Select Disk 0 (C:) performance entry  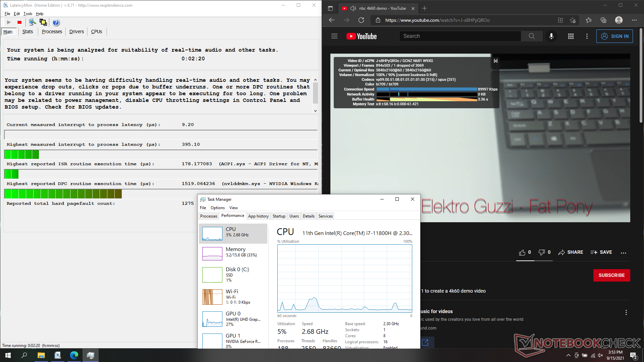click(x=233, y=275)
